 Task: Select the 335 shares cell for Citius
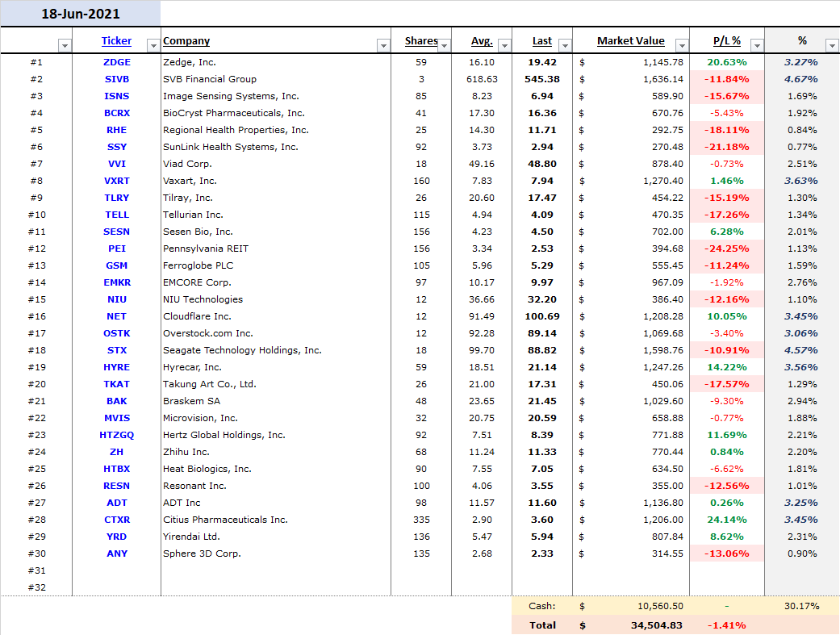[421, 520]
